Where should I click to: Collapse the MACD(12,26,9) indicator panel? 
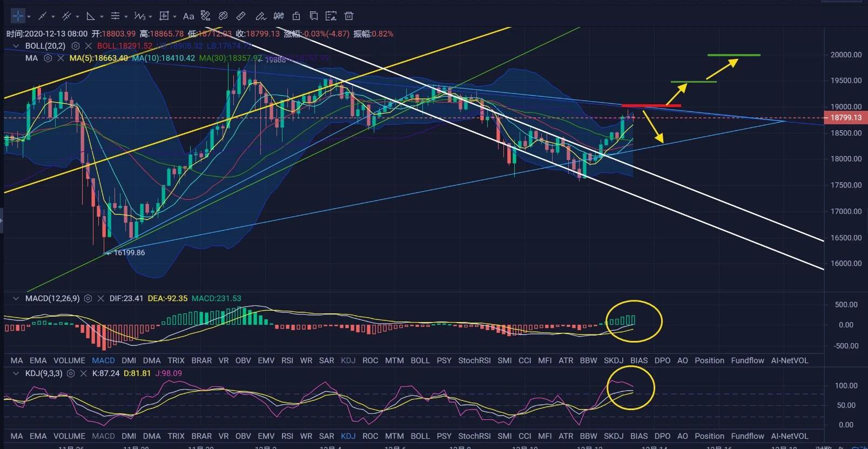tap(16, 298)
